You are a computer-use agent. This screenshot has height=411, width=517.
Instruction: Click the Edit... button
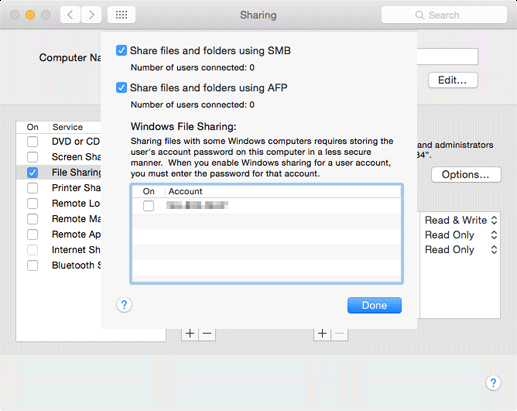(x=453, y=80)
